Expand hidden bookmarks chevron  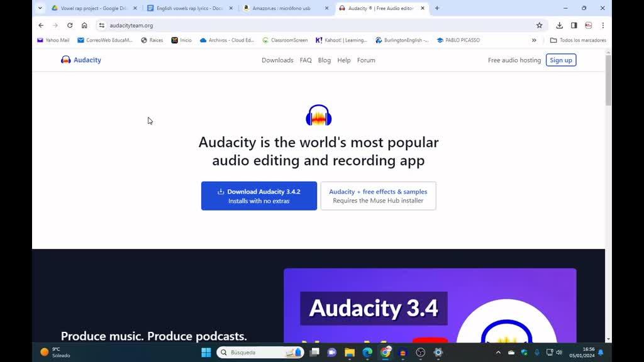(534, 40)
